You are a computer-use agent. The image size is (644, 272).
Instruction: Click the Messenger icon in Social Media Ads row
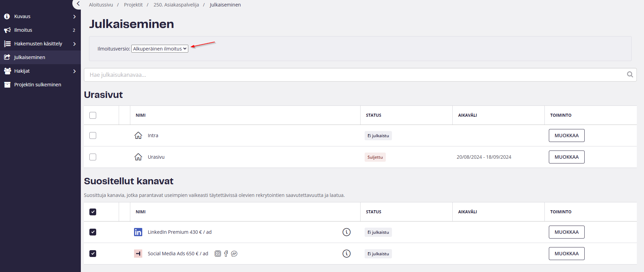tap(234, 254)
